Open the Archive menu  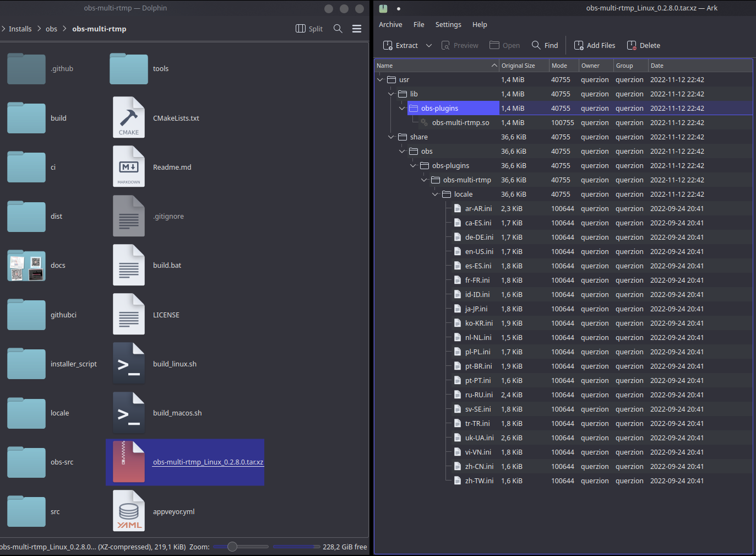tap(390, 24)
